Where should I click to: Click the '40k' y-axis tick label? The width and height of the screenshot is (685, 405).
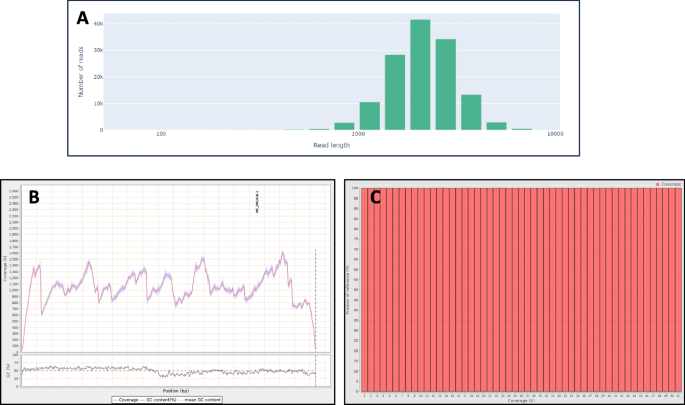point(98,24)
